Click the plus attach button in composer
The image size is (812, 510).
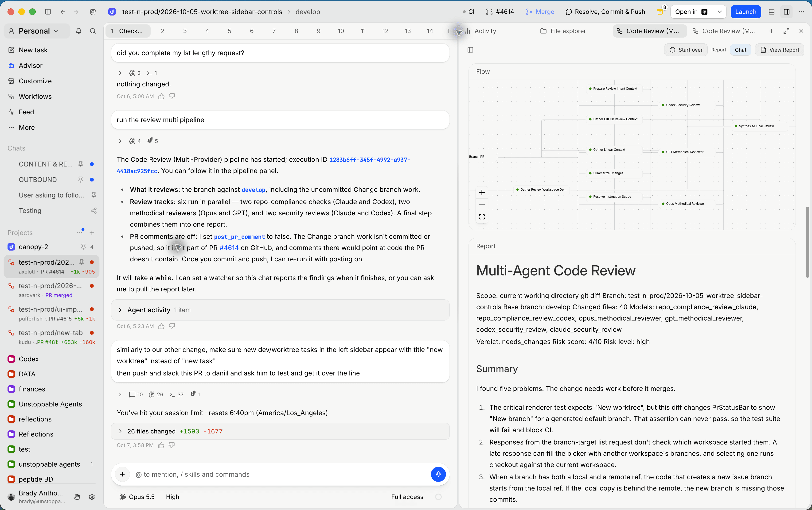pyautogui.click(x=122, y=474)
